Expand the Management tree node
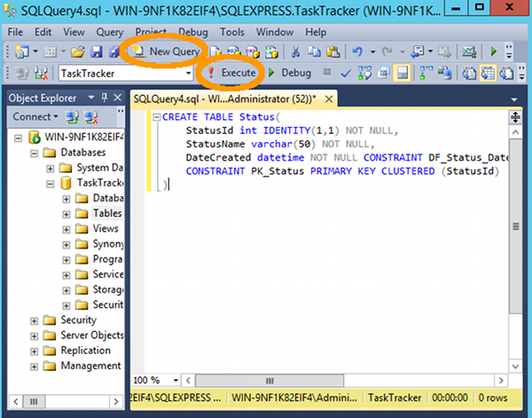Image resolution: width=532 pixels, height=418 pixels. [35, 367]
